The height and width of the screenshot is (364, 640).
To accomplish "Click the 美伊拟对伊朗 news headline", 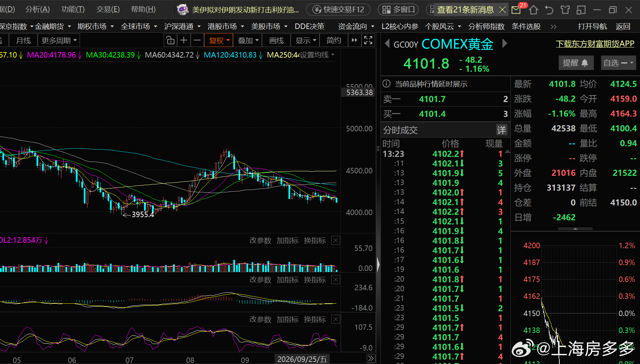I will (x=245, y=10).
